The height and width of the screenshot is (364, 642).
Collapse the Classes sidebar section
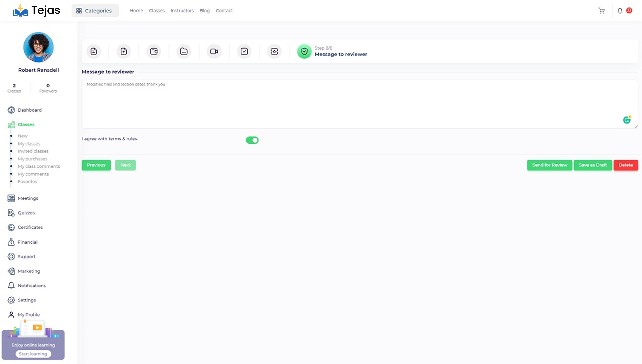[26, 125]
